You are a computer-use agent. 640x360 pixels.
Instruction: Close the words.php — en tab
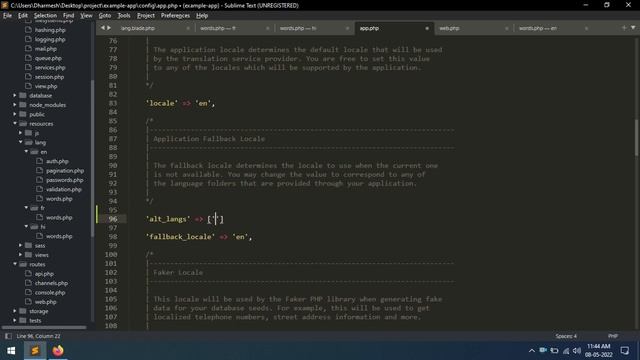pos(587,28)
